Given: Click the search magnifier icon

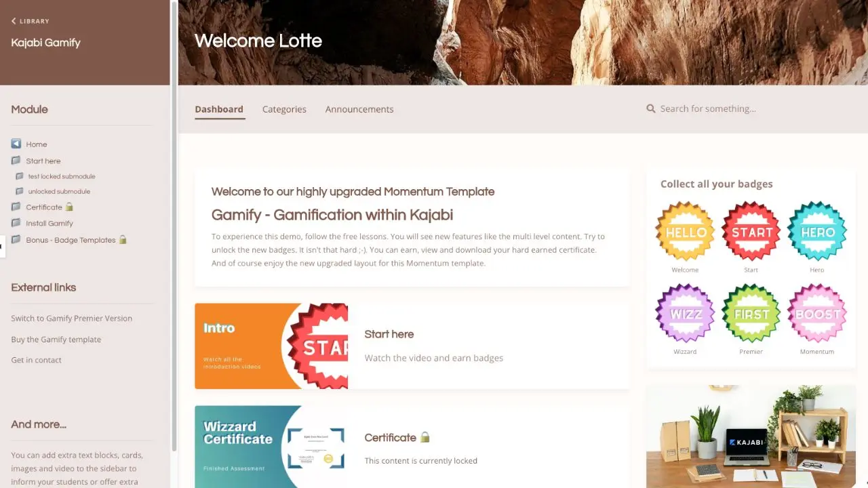Looking at the screenshot, I should coord(651,108).
